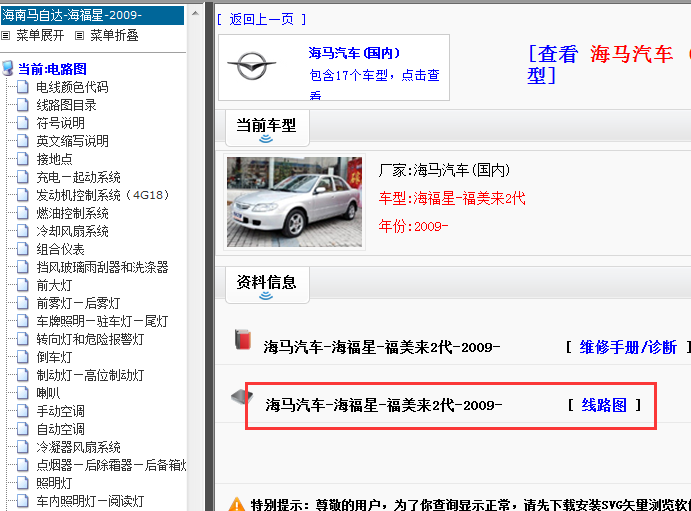Click the Haima car brand logo
The height and width of the screenshot is (511, 691).
(252, 66)
